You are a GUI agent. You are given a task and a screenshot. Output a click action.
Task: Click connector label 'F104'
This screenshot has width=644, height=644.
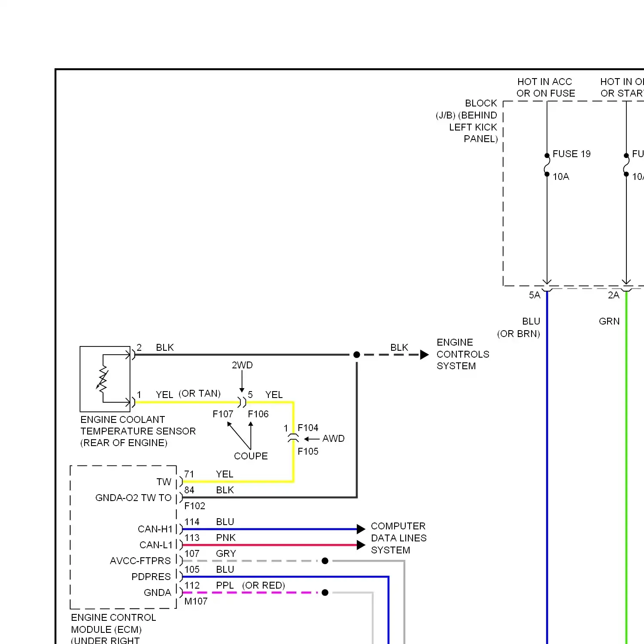[308, 428]
